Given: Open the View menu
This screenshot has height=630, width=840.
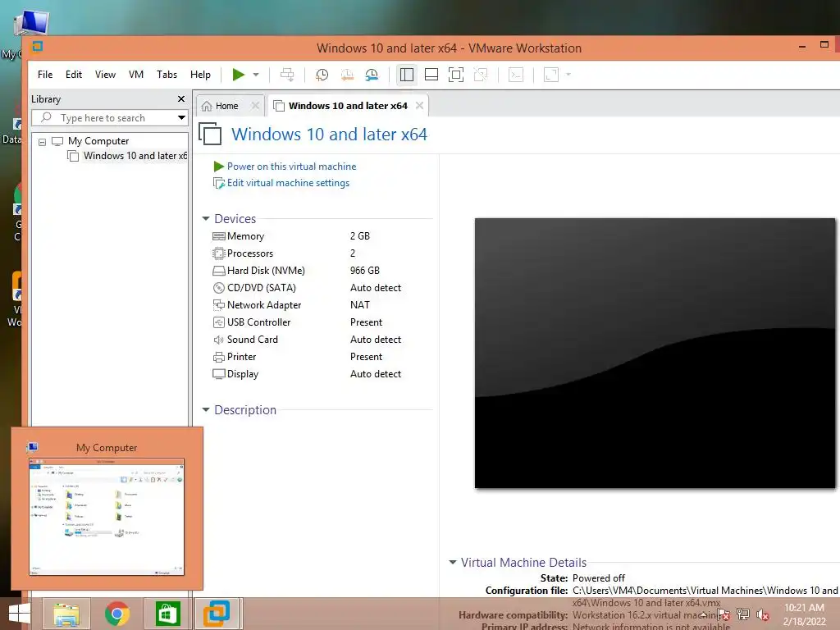Looking at the screenshot, I should (105, 75).
